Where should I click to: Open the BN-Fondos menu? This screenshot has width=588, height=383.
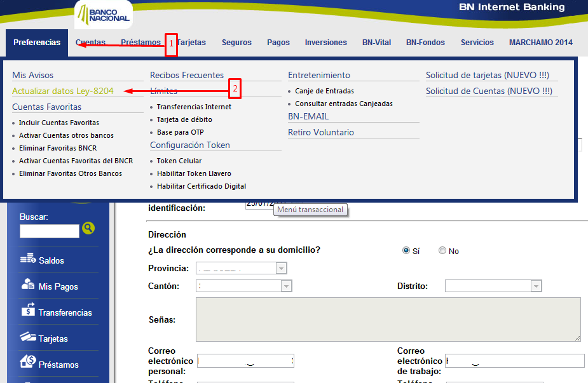click(x=425, y=43)
